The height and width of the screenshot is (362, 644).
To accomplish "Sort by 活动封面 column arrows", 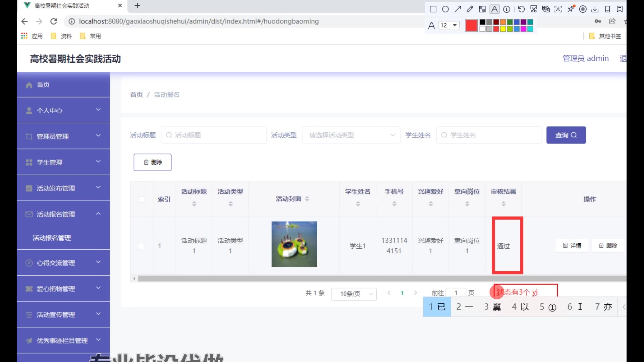I will coord(307,199).
